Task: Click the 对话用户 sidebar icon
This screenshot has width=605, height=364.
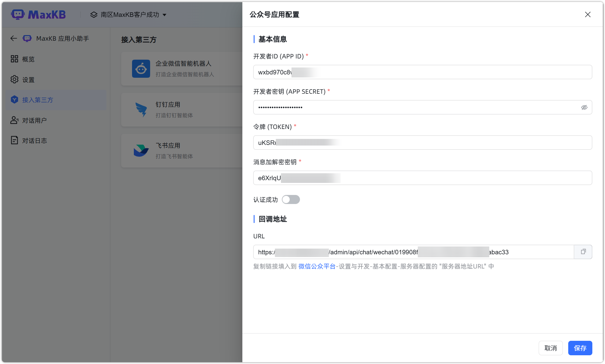Action: [x=14, y=120]
